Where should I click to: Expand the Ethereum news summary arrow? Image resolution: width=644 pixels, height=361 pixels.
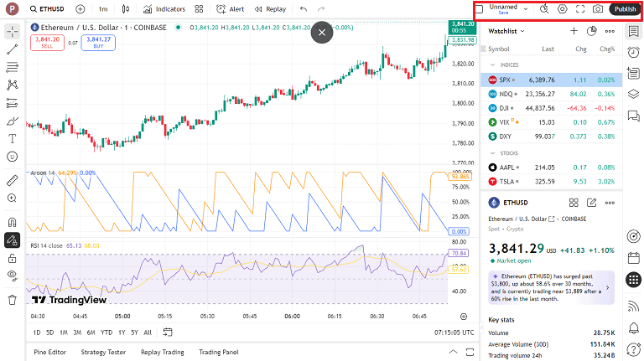(608, 287)
